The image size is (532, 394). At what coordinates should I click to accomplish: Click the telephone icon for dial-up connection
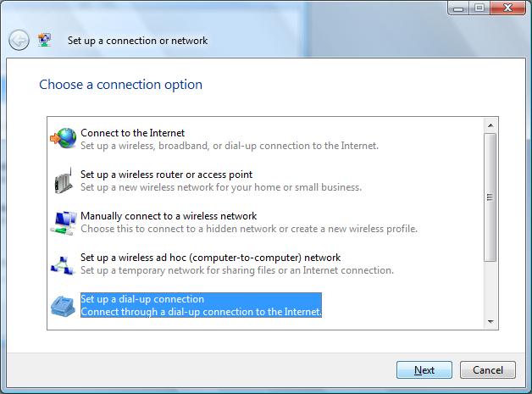tap(63, 306)
